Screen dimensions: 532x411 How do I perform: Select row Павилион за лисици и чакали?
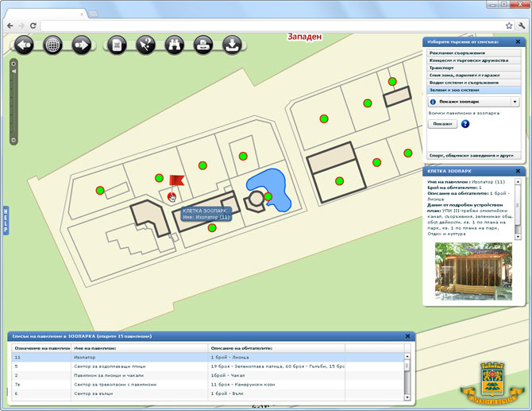tap(208, 375)
